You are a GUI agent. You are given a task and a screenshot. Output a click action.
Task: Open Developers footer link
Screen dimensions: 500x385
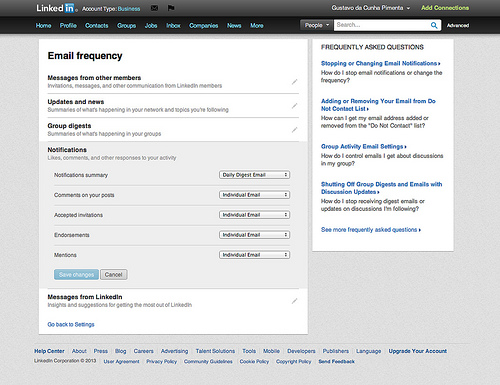pos(301,351)
